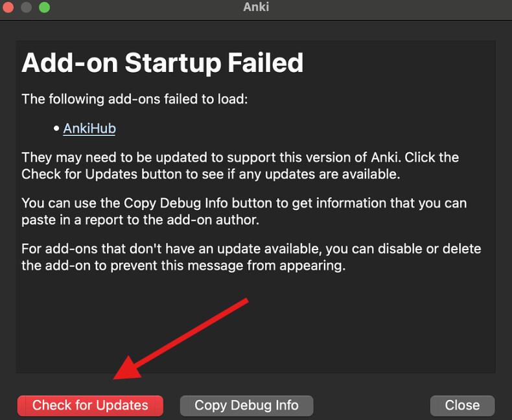The width and height of the screenshot is (512, 420).
Task: Click the green zoom traffic light
Action: click(x=45, y=7)
